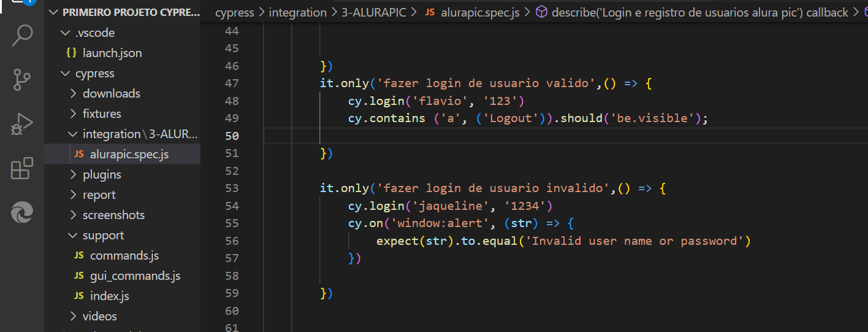This screenshot has width=868, height=332.
Task: Expand the downloads folder
Action: 74,93
